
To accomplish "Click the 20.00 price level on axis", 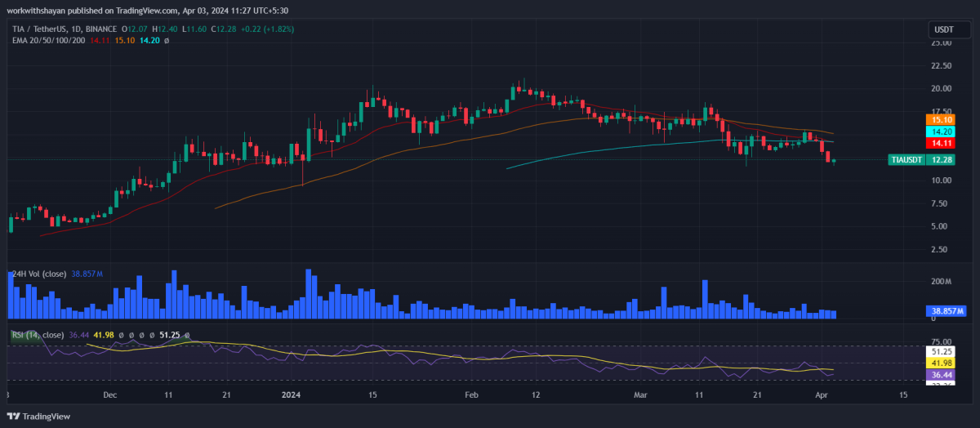I will [x=941, y=88].
